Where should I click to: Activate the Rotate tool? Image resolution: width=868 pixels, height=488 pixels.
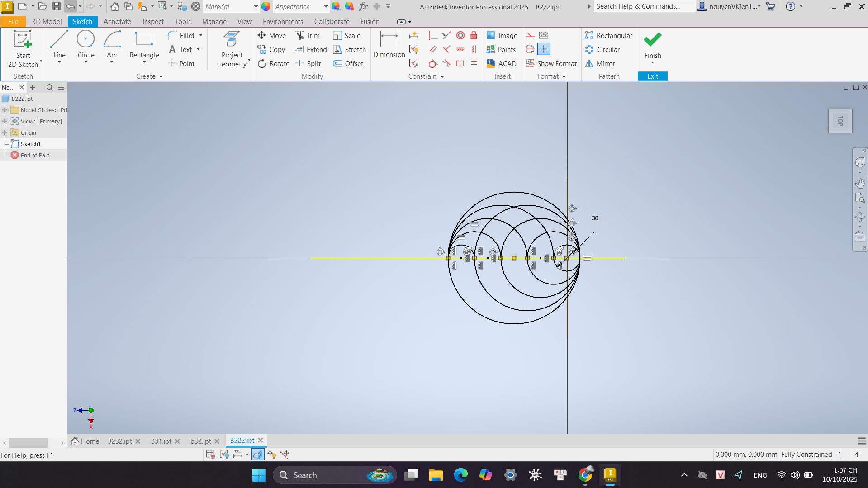pyautogui.click(x=273, y=63)
